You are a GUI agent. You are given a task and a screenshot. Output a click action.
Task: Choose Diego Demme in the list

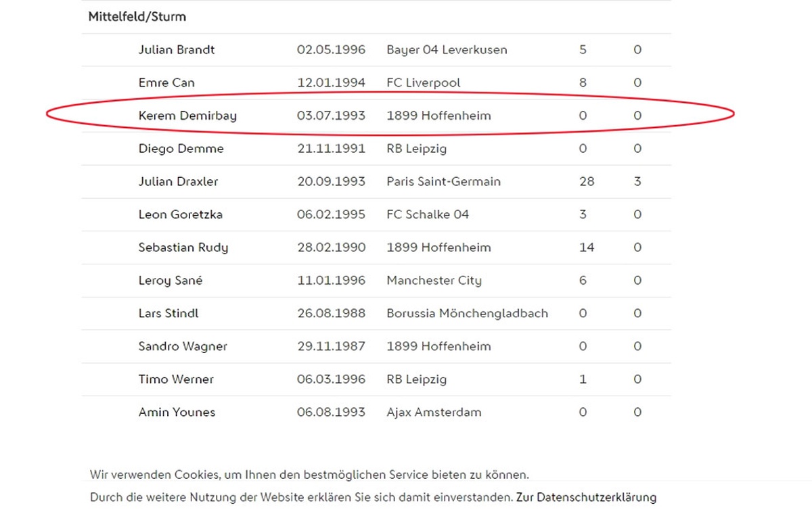[181, 149]
